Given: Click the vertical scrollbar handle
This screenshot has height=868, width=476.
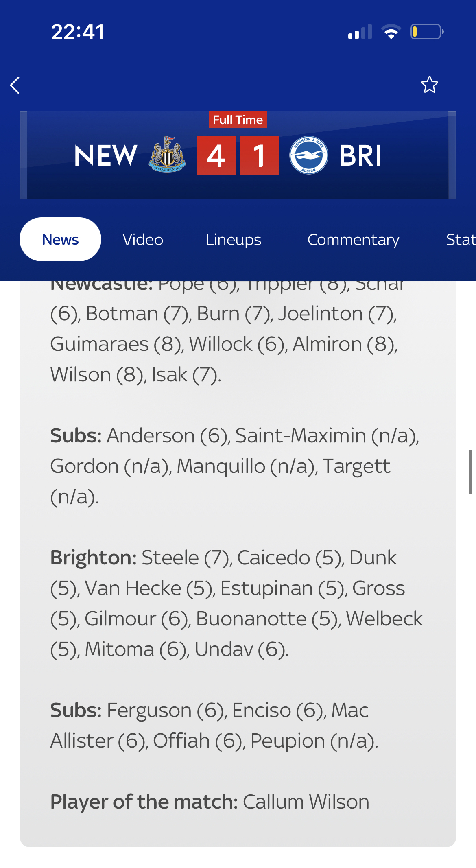Looking at the screenshot, I should coord(470,472).
